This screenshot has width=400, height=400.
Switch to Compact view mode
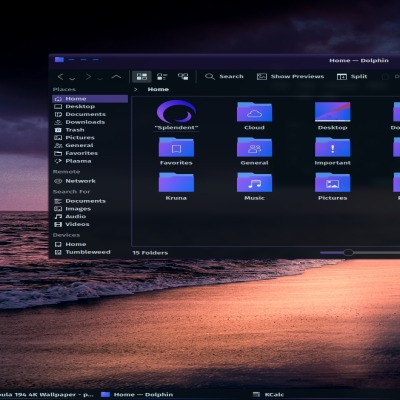[162, 77]
